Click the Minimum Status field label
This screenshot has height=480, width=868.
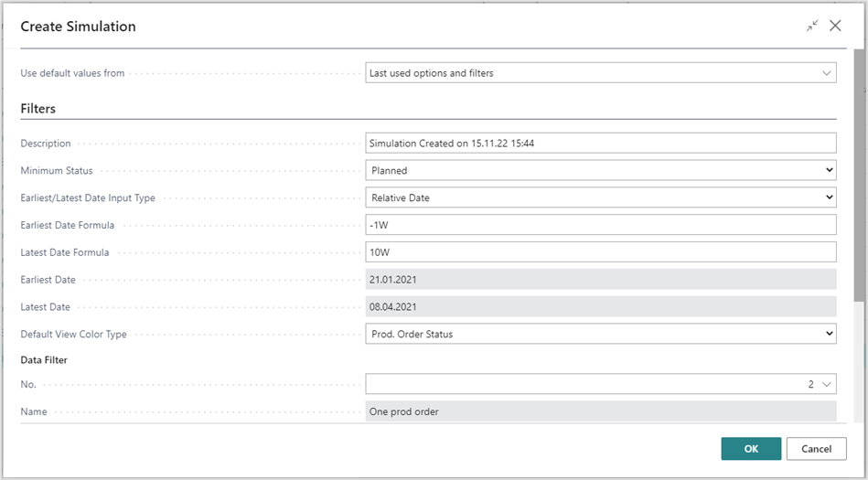tap(57, 171)
